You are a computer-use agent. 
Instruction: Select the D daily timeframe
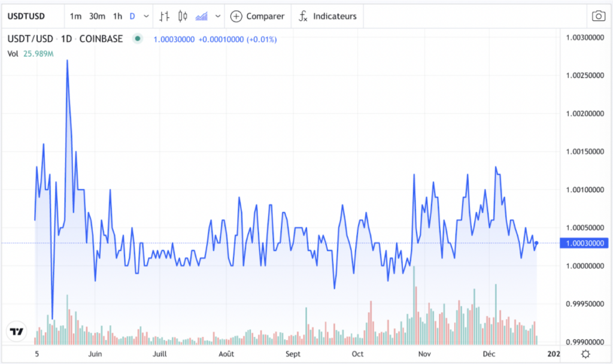[x=132, y=16]
